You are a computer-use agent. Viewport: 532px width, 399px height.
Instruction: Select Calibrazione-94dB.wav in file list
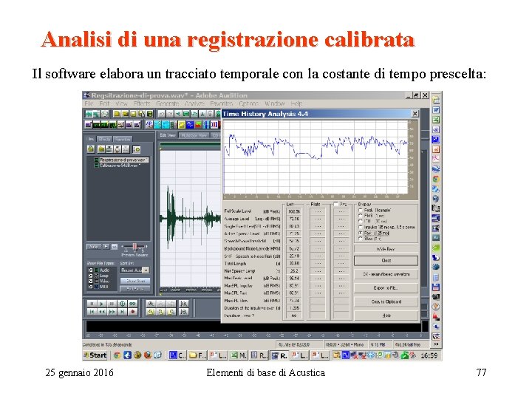click(x=119, y=166)
